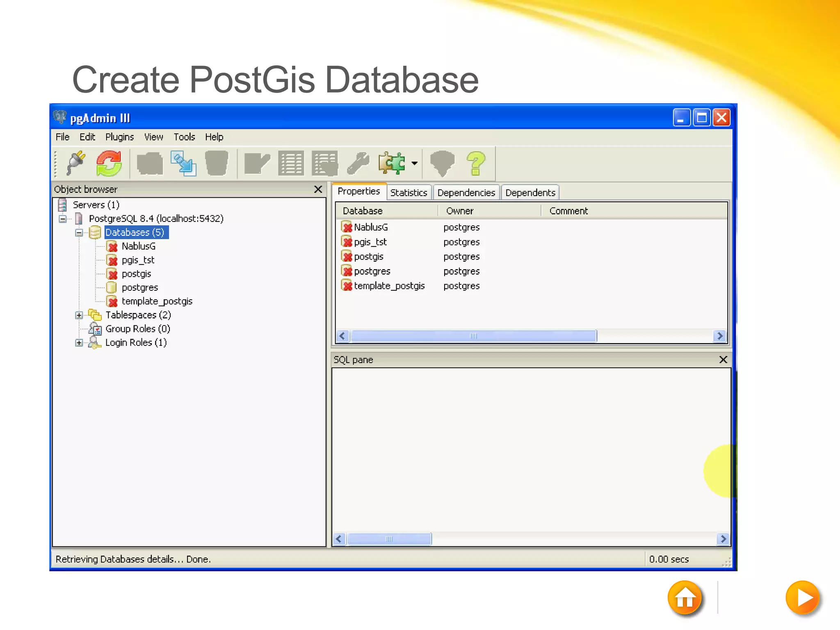840x630 pixels.
Task: Collapse the PostgreSQL 8.4 server node
Action: (x=62, y=219)
